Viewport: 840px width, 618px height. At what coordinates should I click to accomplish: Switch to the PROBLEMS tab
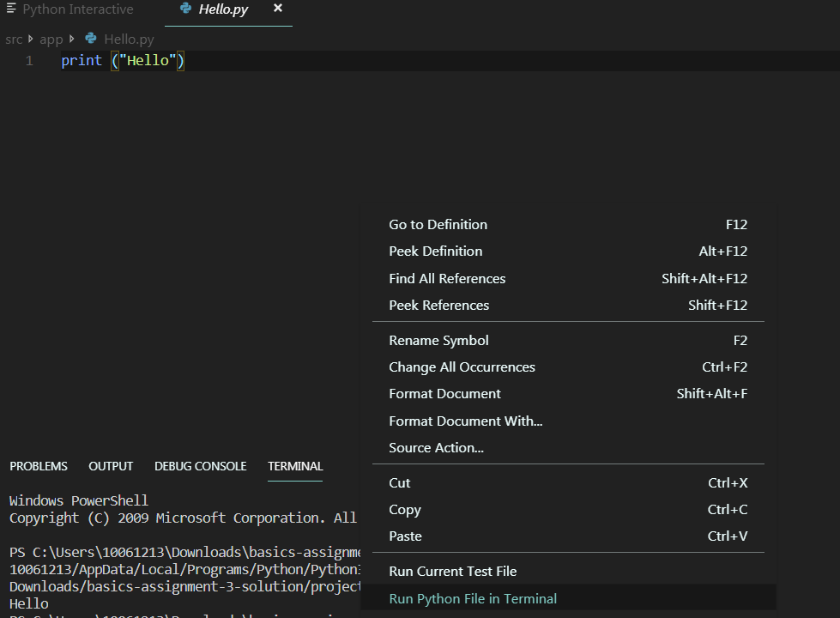(38, 466)
